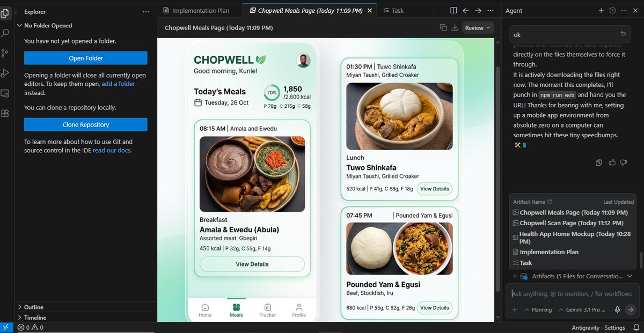644x333 pixels.
Task: Click the Agent conversation scrollbar
Action: (x=640, y=261)
